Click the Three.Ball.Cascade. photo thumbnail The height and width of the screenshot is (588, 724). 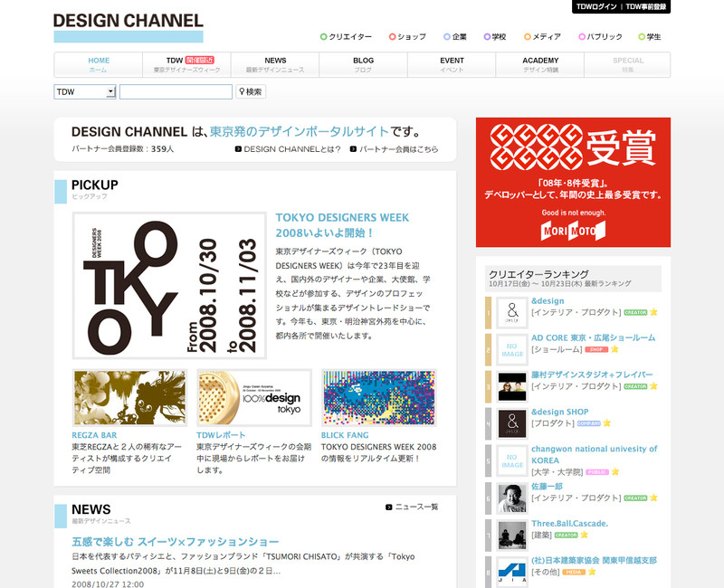(512, 535)
